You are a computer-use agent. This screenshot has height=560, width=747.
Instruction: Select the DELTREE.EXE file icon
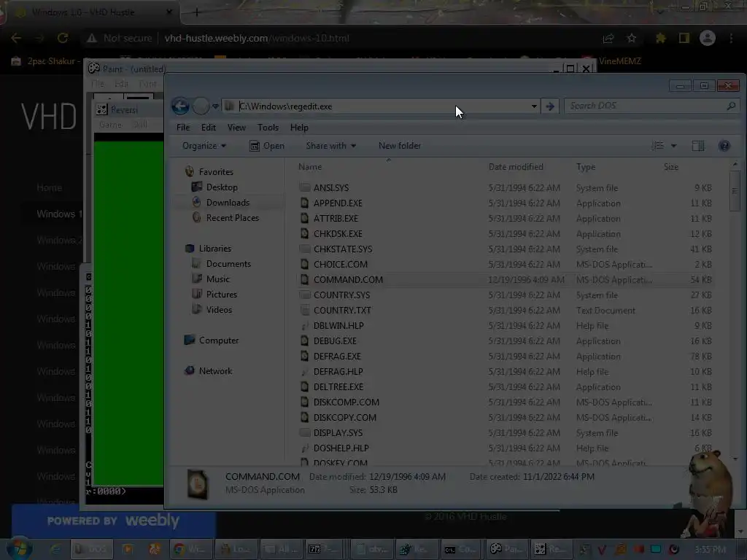click(x=304, y=386)
